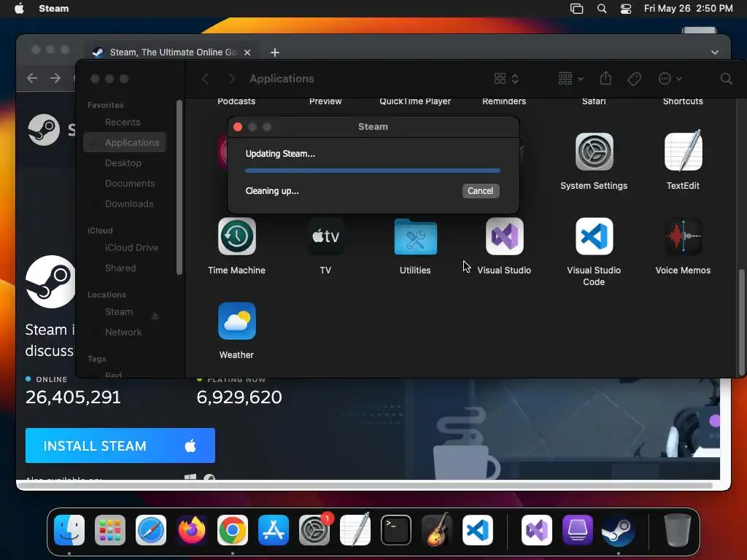The width and height of the screenshot is (747, 560).
Task: Open Visual Studio Code in Applications
Action: 594,237
